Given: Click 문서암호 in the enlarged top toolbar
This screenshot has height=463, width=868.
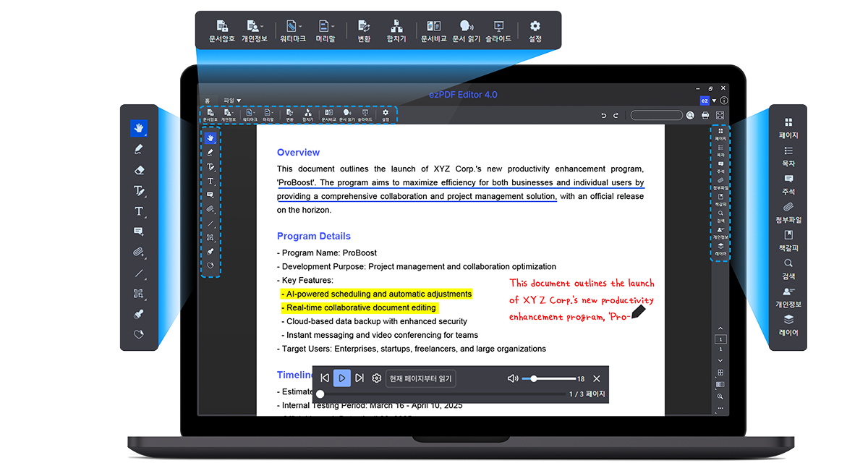Looking at the screenshot, I should pos(221,31).
